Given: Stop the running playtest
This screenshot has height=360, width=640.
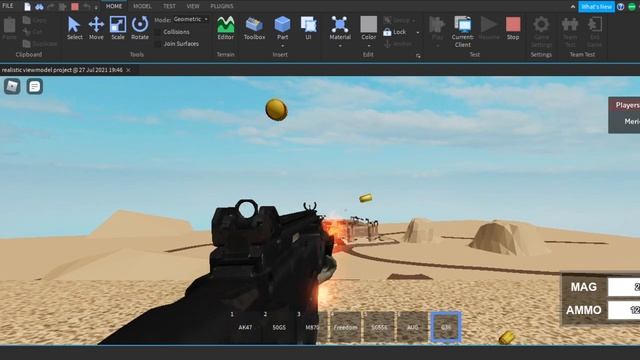Looking at the screenshot, I should (x=513, y=28).
